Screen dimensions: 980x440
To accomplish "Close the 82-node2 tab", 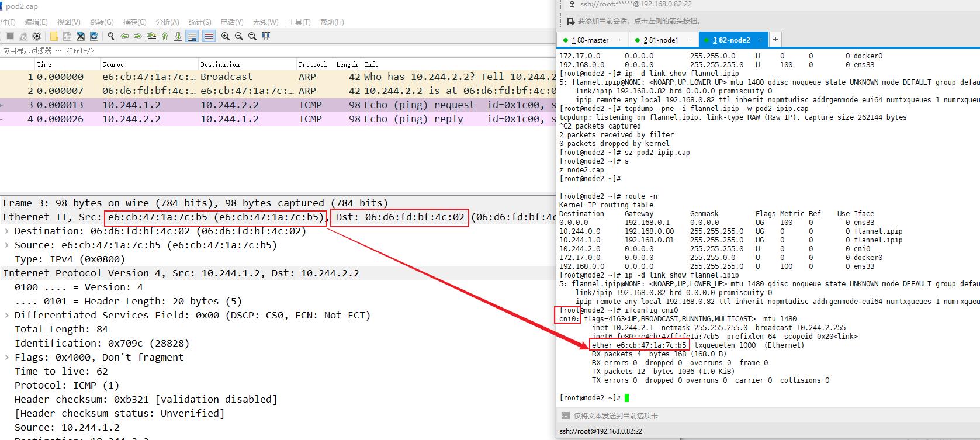I will [x=760, y=40].
